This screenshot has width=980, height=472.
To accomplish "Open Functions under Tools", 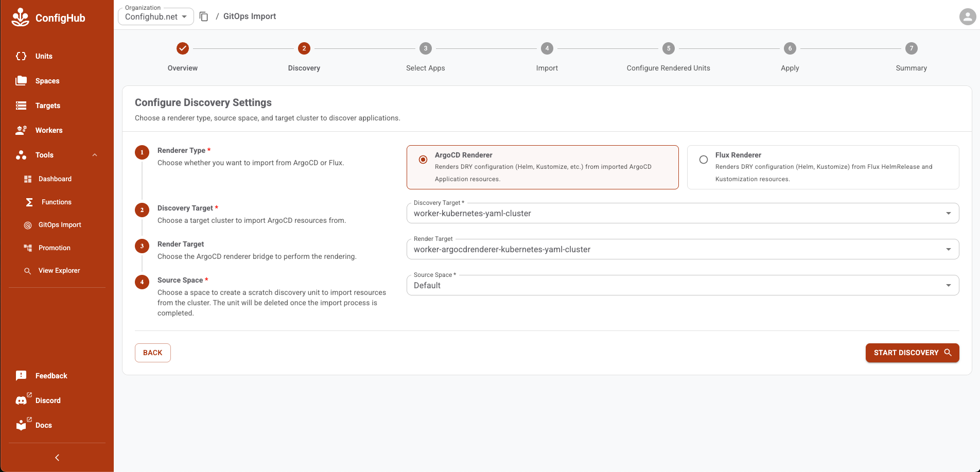I will [57, 202].
